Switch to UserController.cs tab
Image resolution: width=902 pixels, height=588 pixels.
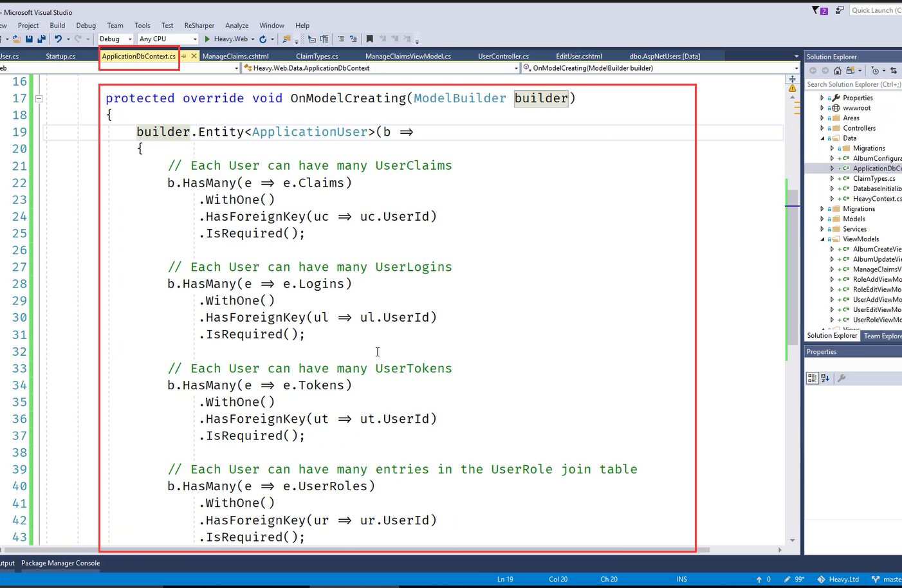click(x=503, y=56)
